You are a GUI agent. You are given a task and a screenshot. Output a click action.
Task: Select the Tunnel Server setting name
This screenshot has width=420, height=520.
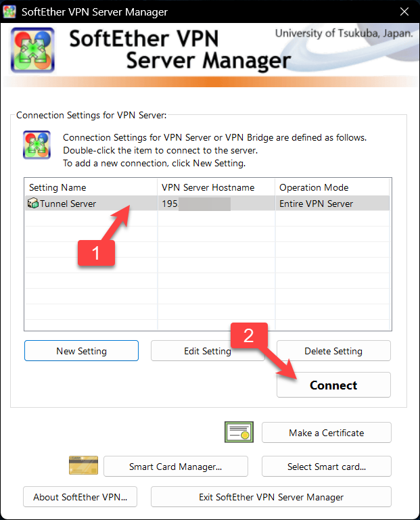tap(68, 204)
